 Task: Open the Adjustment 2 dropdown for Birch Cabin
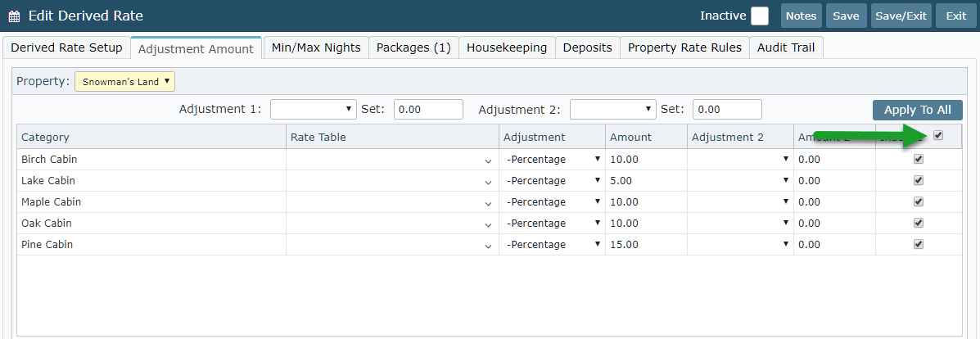point(740,160)
